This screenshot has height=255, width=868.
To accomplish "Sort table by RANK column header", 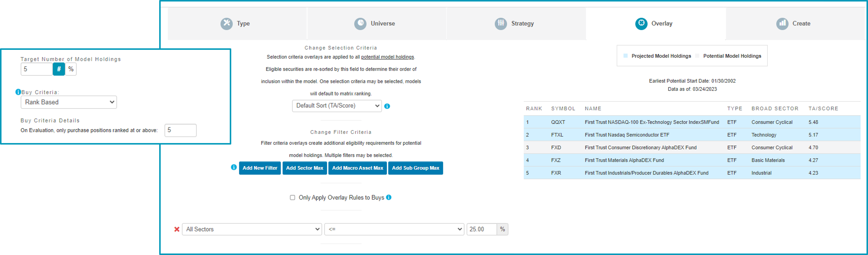I will click(534, 109).
